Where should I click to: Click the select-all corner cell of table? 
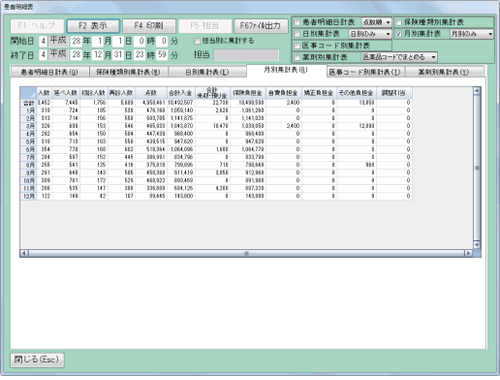pos(28,93)
